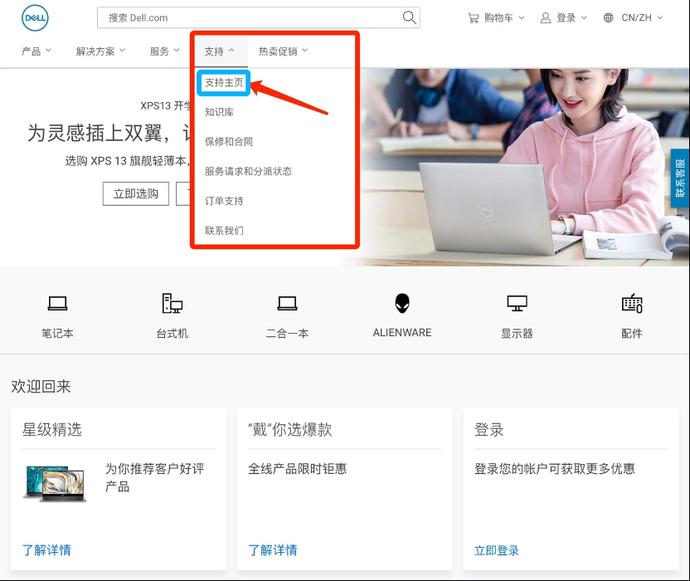Click the 登录 card title
The width and height of the screenshot is (690, 581).
488,430
